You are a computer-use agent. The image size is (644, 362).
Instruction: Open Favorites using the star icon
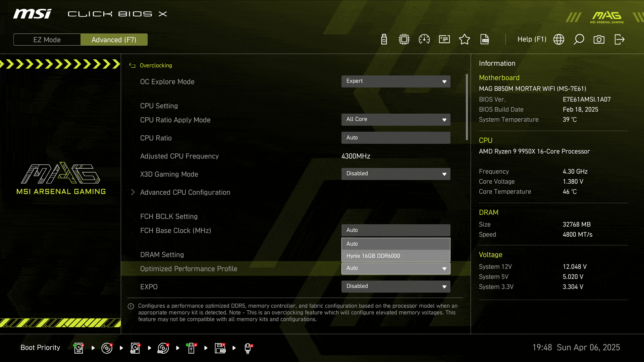[x=465, y=40]
